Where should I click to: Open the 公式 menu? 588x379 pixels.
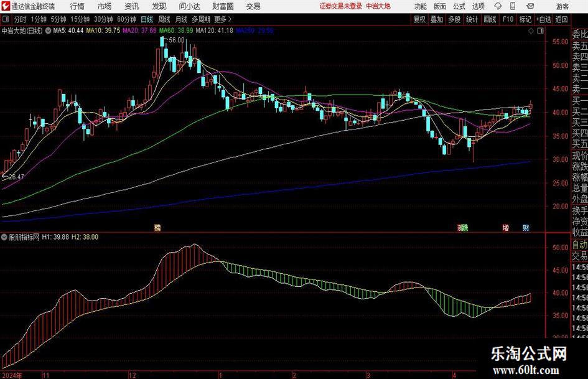[x=459, y=6]
